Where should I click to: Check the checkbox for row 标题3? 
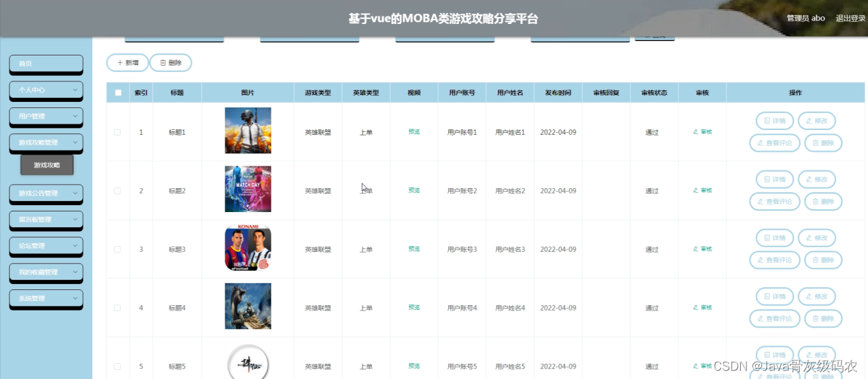click(117, 249)
